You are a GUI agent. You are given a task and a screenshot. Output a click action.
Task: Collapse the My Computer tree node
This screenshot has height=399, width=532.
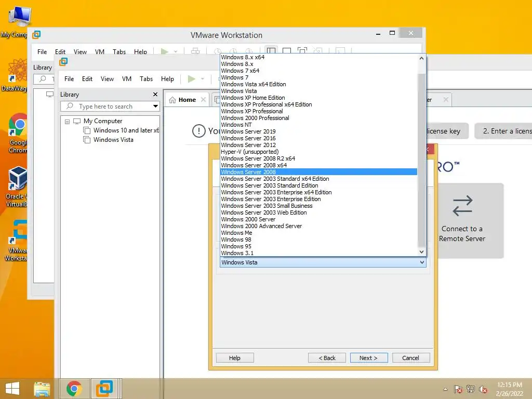click(x=67, y=121)
